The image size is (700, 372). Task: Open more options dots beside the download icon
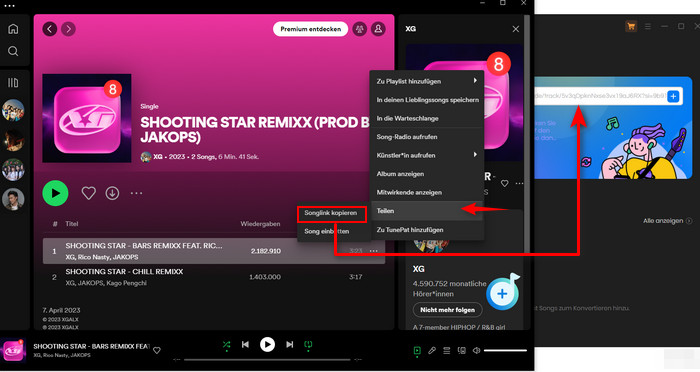click(136, 193)
